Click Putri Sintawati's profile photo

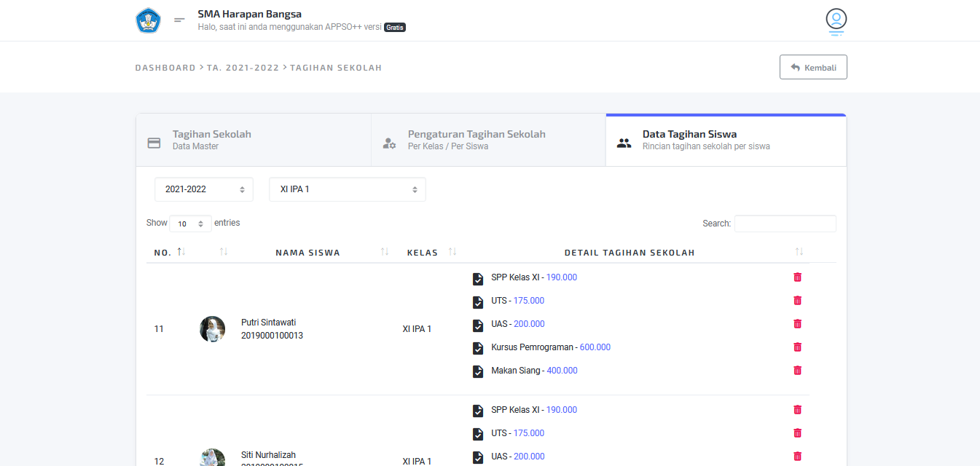(x=212, y=329)
